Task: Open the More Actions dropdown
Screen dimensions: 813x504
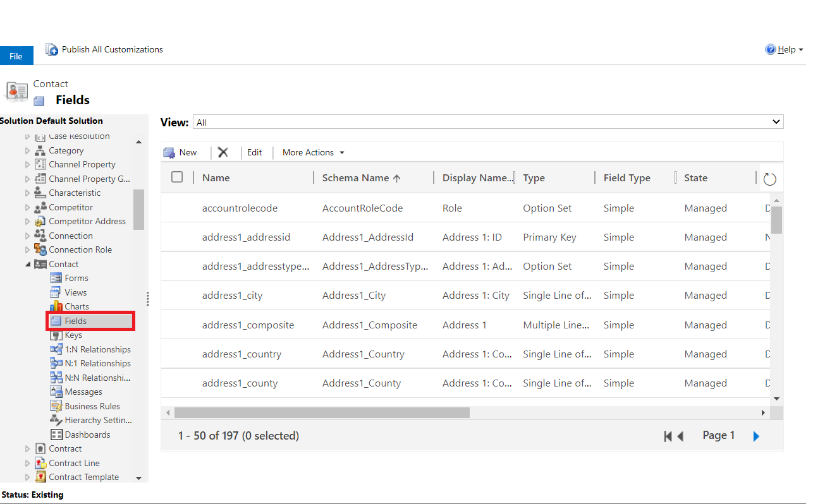Action: click(314, 152)
